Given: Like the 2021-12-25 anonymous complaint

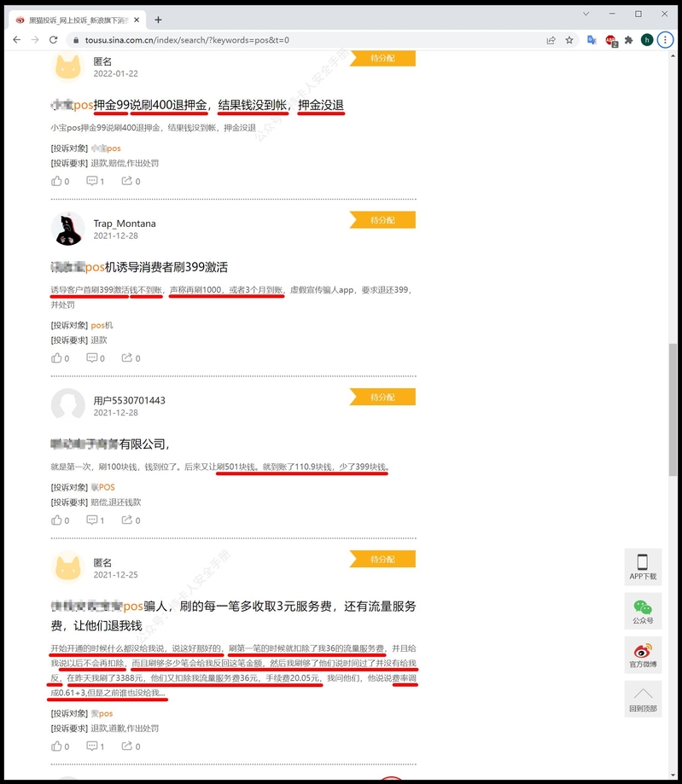Looking at the screenshot, I should click(x=60, y=746).
